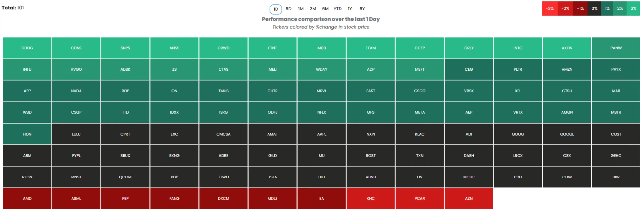Select the NVDA heatmap tile
Image resolution: width=644 pixels, height=212 pixels.
click(x=76, y=91)
